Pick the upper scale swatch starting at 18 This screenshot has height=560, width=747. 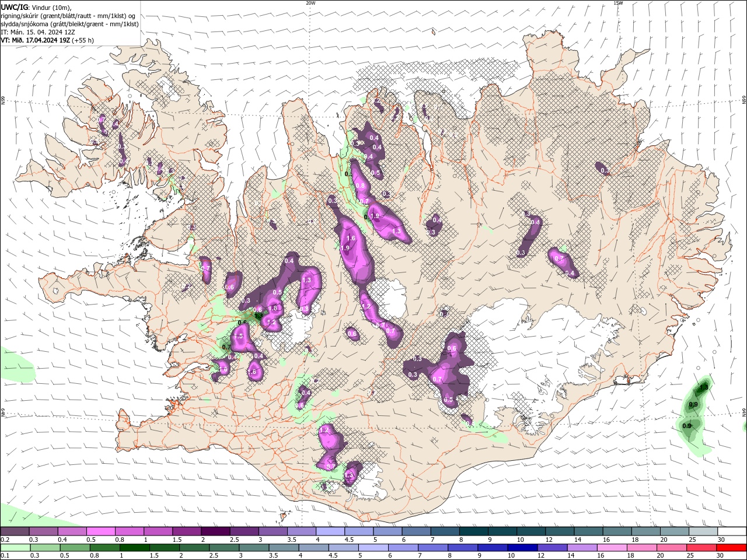(x=646, y=531)
